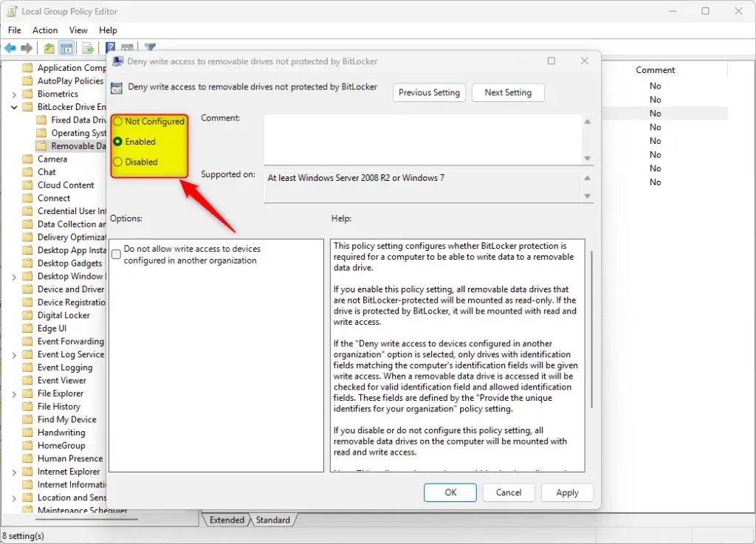Collapse the BitLocker Drive Encryption node
Viewport: 756px width, 544px height.
pyautogui.click(x=14, y=107)
